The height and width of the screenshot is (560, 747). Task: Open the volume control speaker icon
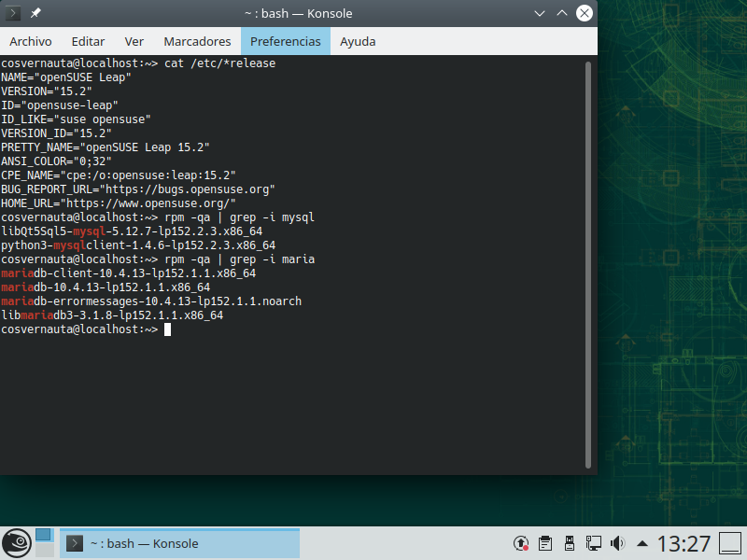(x=617, y=543)
